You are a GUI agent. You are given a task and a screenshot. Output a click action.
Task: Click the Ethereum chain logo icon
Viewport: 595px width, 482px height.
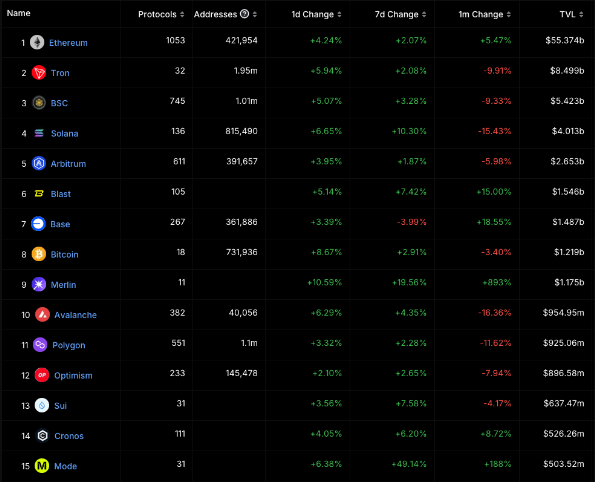37,42
